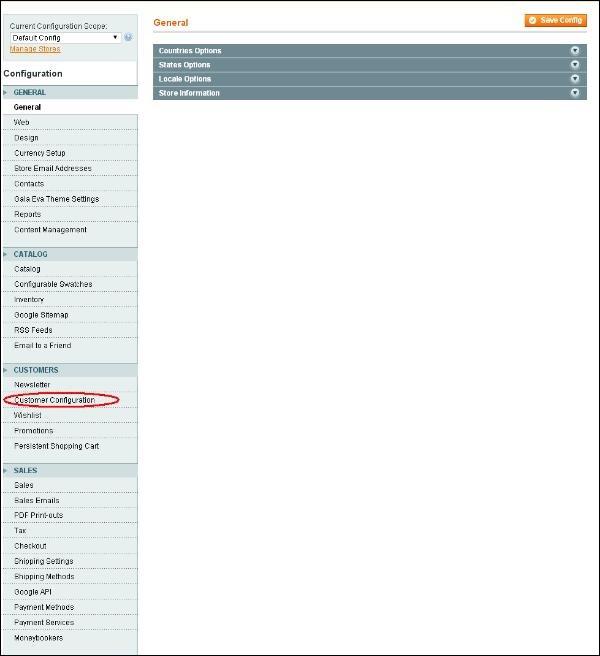Go to Persistent Shopping Cart
Image resolution: width=600 pixels, height=656 pixels.
[x=56, y=446]
